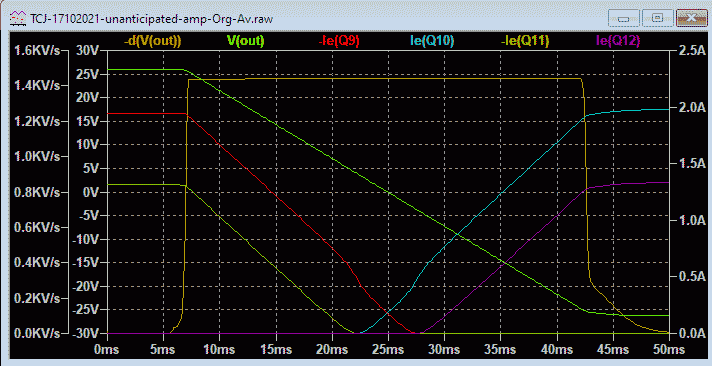This screenshot has height=366, width=712.
Task: Click the 0V voltage axis label
Action: pos(90,192)
